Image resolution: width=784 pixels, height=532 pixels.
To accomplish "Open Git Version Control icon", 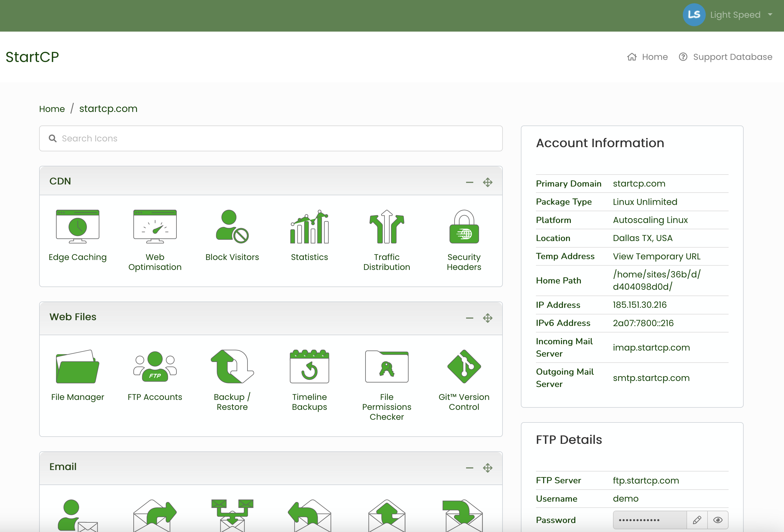I will tap(464, 367).
